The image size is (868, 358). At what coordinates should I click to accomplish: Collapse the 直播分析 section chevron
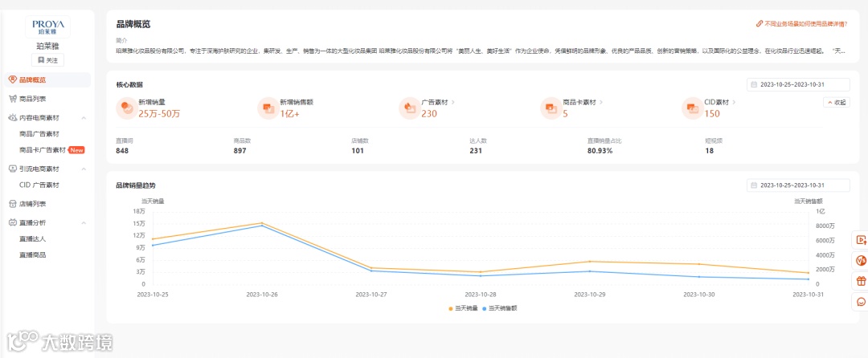tap(84, 222)
